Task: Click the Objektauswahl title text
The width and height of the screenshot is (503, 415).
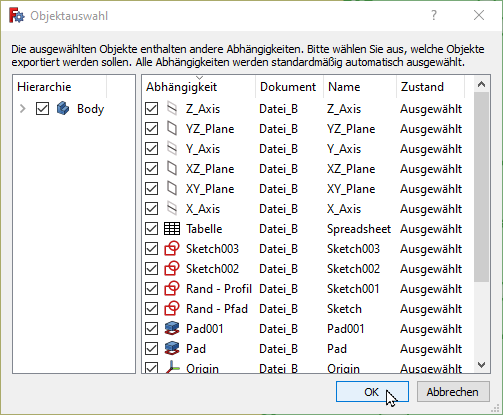Action: [x=69, y=16]
